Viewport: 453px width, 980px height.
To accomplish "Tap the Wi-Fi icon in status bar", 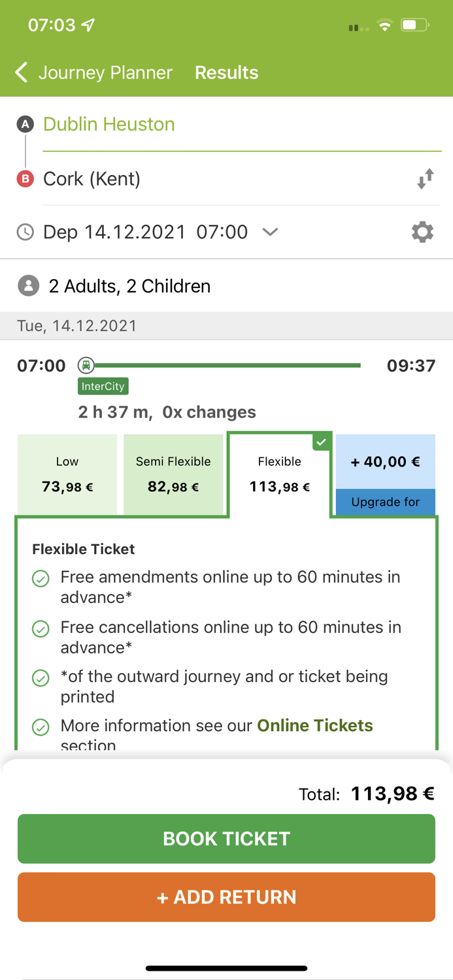I will click(x=384, y=25).
